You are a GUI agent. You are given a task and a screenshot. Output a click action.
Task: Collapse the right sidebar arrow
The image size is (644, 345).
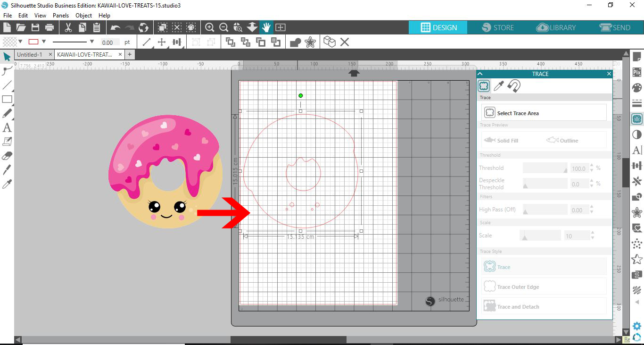click(637, 302)
